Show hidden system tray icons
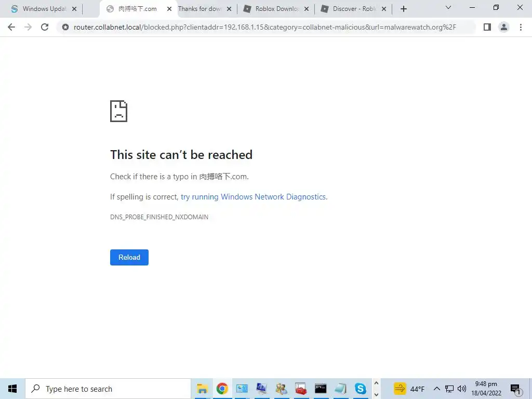Image resolution: width=532 pixels, height=399 pixels. 436,389
